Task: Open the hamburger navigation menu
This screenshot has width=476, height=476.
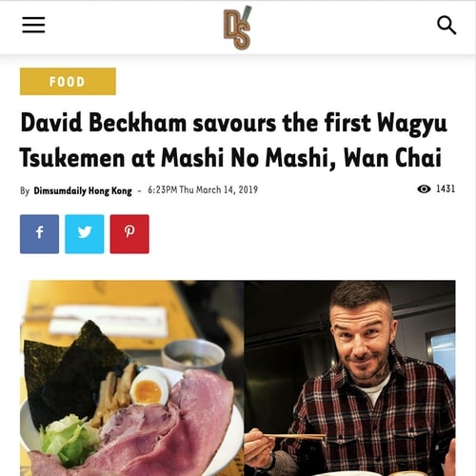Action: [x=33, y=25]
